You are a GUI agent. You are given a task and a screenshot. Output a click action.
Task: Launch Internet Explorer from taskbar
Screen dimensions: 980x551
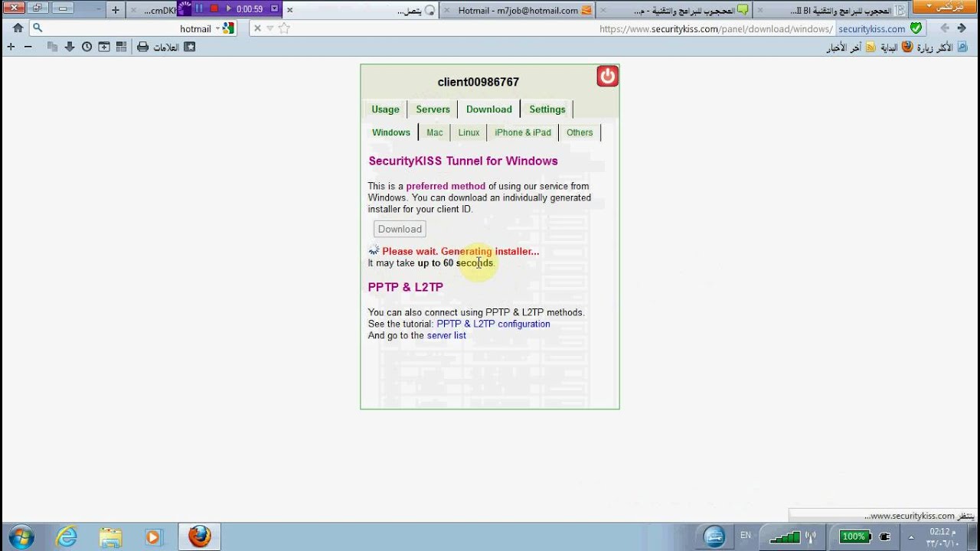67,536
